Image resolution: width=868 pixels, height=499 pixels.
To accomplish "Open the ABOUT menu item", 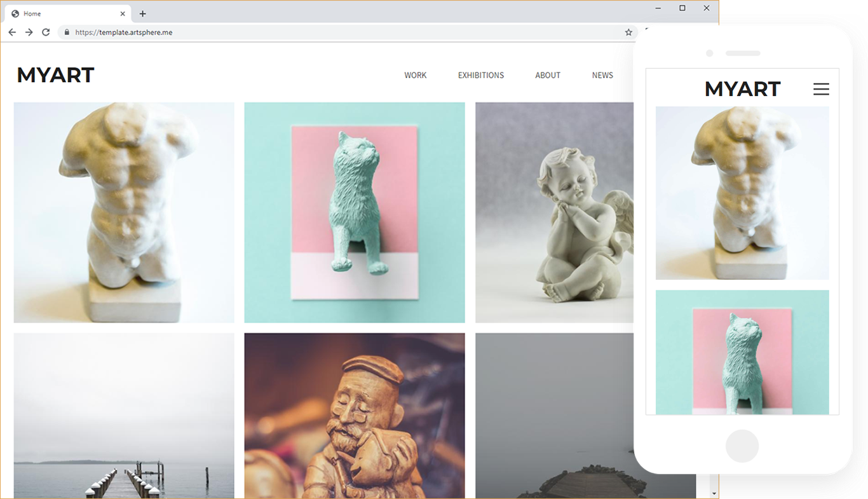I will click(548, 75).
